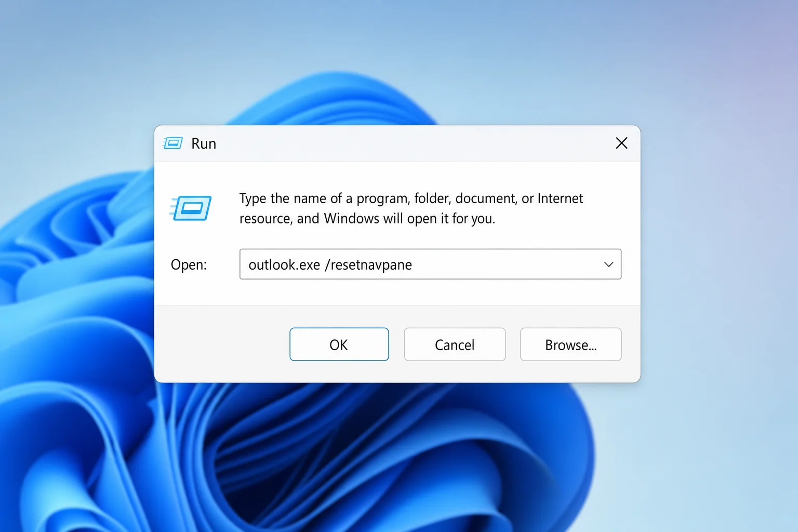Cancel the Run dialog
The image size is (798, 532).
[455, 344]
